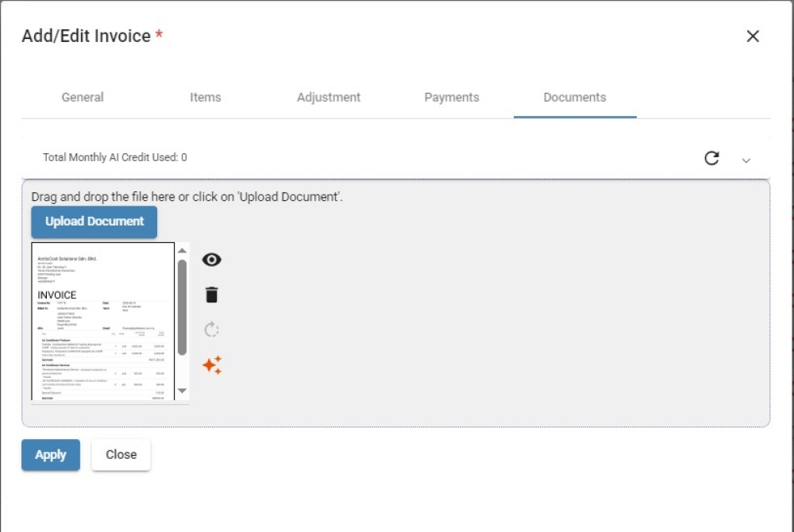Viewport: 794px width, 532px height.
Task: Run AI extraction with the orange sparkle icon
Action: 212,365
